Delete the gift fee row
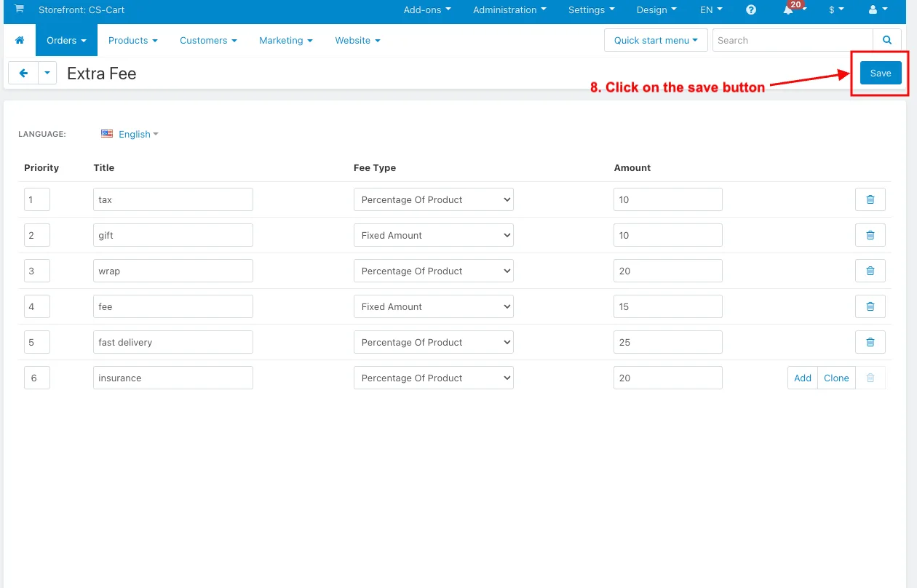Image resolution: width=917 pixels, height=588 pixels. tap(870, 235)
